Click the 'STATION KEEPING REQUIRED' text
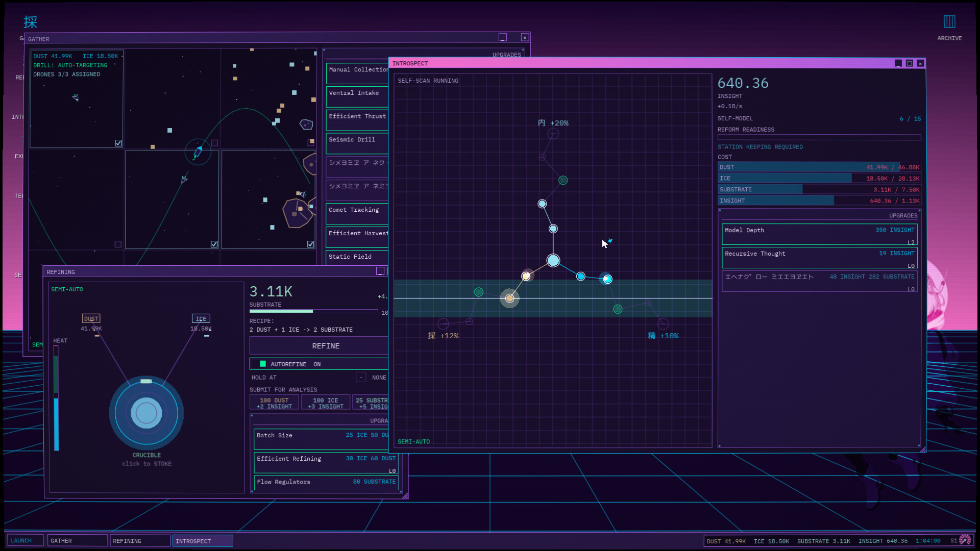The width and height of the screenshot is (980, 551). [x=760, y=147]
